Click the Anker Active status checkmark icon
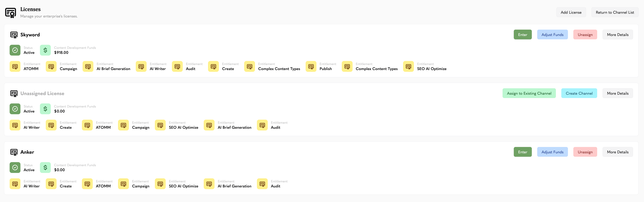Viewport: 644px width, 202px height. coord(15,168)
